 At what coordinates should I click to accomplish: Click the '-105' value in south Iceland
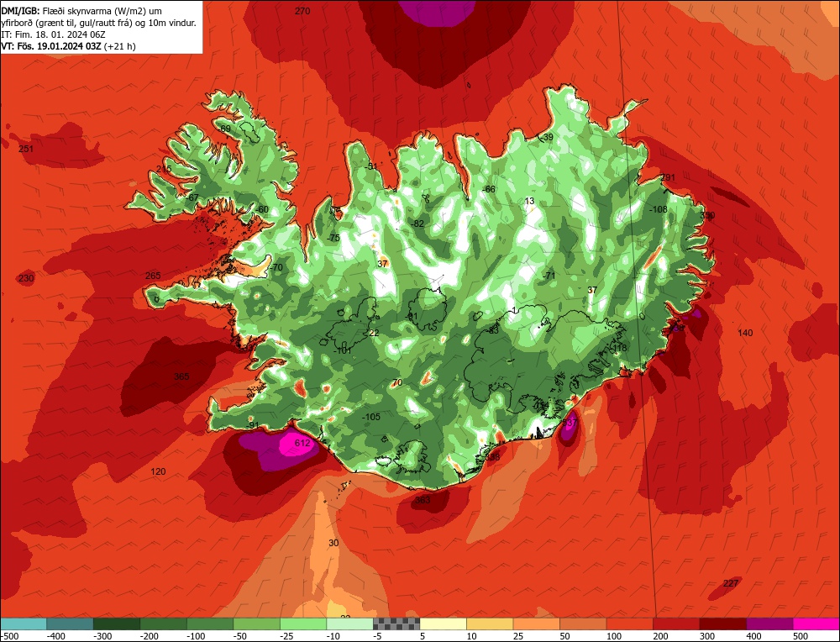coord(370,417)
